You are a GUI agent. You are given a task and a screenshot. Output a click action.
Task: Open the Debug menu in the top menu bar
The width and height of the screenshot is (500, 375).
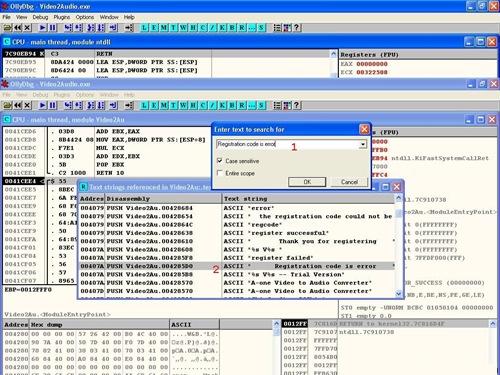[x=40, y=17]
